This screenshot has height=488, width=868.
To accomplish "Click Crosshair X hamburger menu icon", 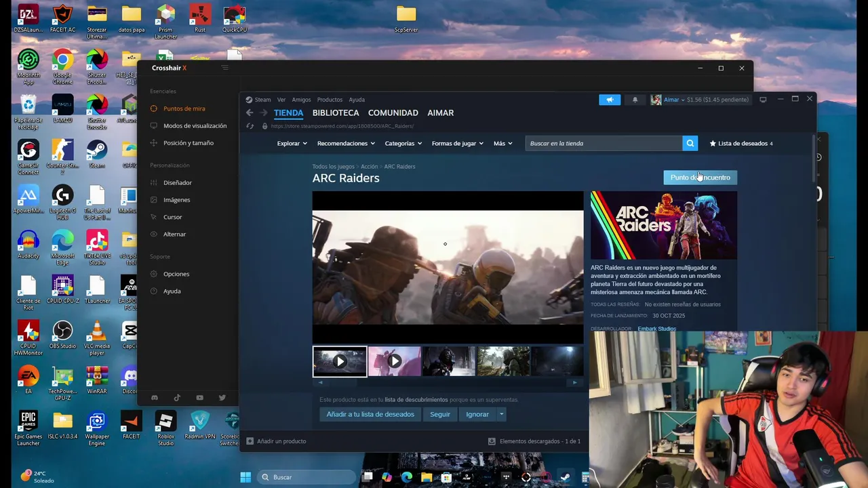I will (225, 68).
